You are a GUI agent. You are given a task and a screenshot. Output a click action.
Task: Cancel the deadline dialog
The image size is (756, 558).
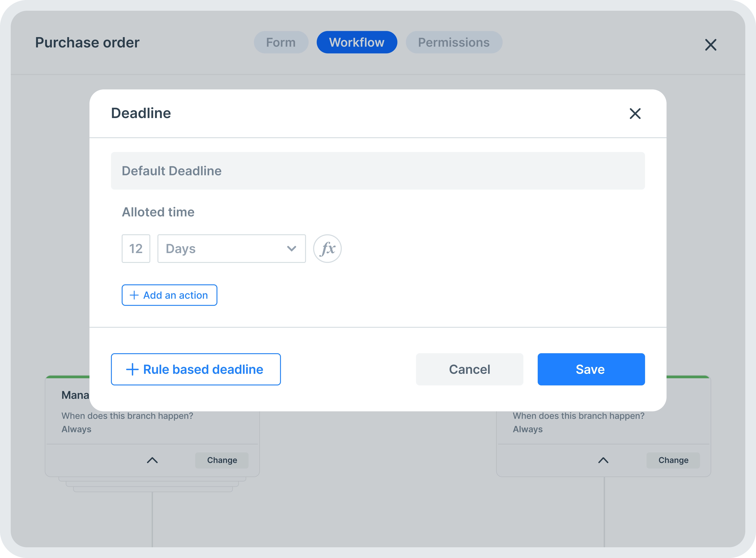coord(469,369)
